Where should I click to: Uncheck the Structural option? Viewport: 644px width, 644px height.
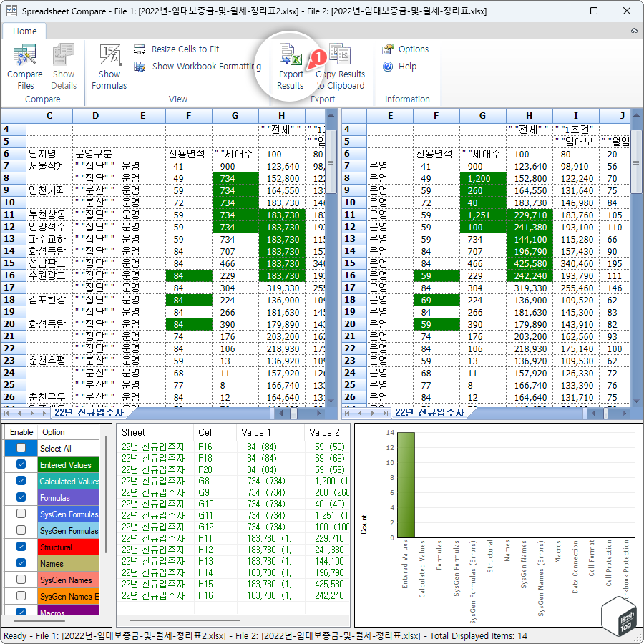coord(21,547)
